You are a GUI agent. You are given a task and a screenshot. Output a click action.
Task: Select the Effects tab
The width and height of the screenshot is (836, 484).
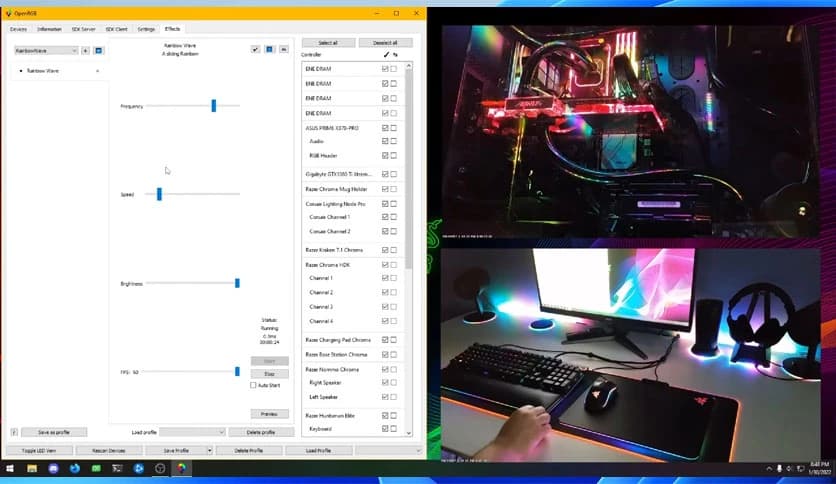pyautogui.click(x=172, y=29)
